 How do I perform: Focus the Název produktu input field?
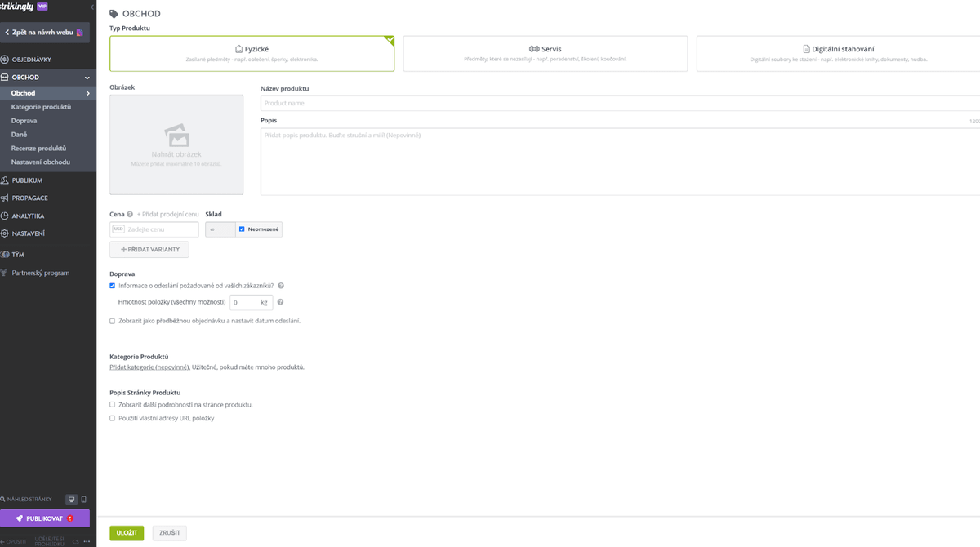pyautogui.click(x=621, y=104)
